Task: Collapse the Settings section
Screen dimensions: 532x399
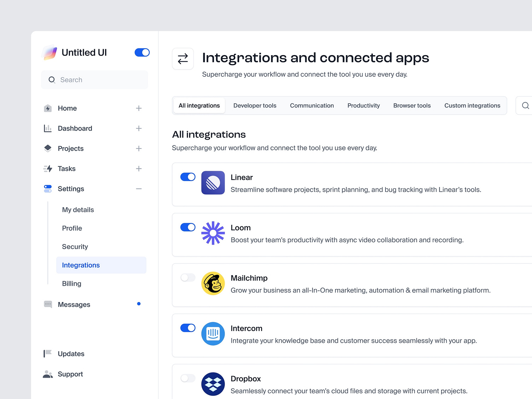Action: [139, 189]
